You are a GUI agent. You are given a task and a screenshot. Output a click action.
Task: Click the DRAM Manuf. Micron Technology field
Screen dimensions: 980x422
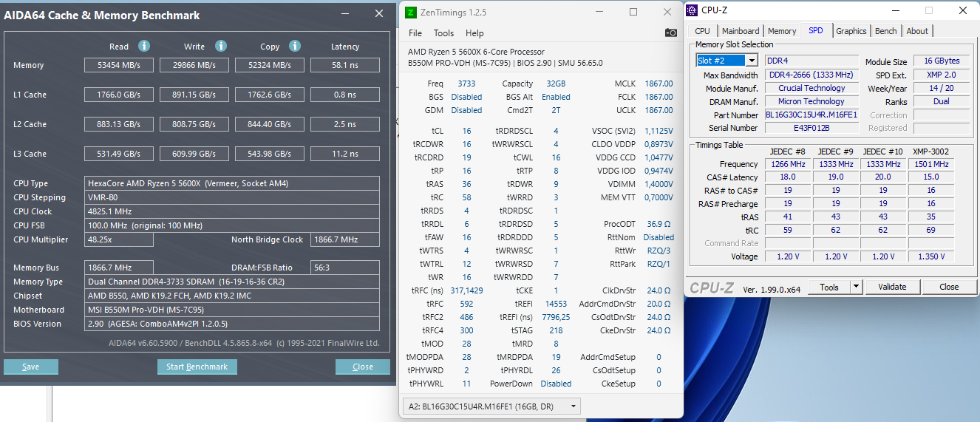(x=811, y=101)
